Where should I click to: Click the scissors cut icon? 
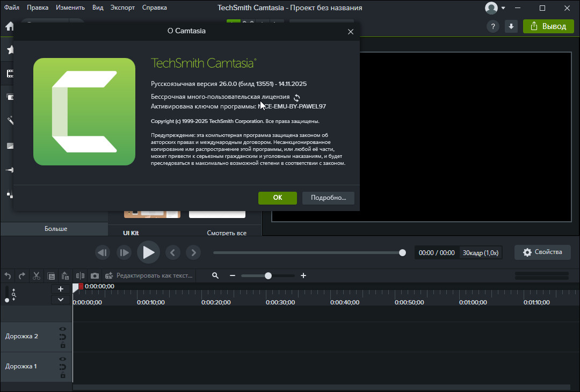click(x=37, y=275)
